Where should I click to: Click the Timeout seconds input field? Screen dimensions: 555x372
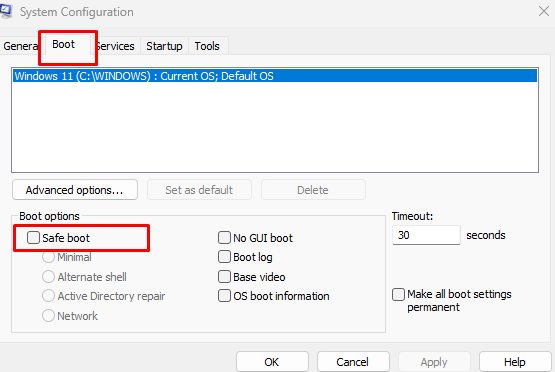pyautogui.click(x=426, y=235)
